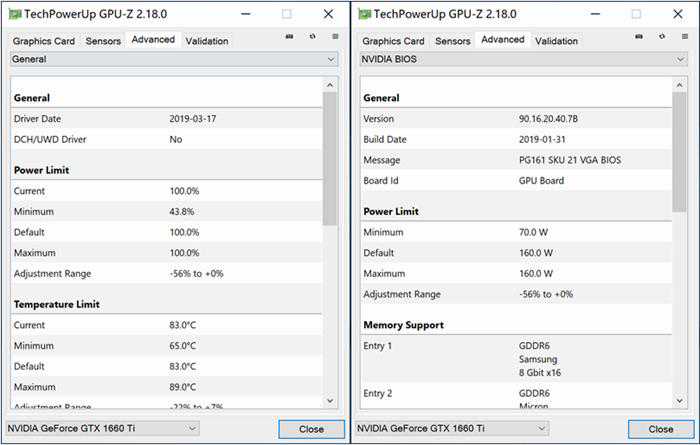Click the GPU-Z app icon in right title bar
The image size is (700, 445).
pos(366,14)
